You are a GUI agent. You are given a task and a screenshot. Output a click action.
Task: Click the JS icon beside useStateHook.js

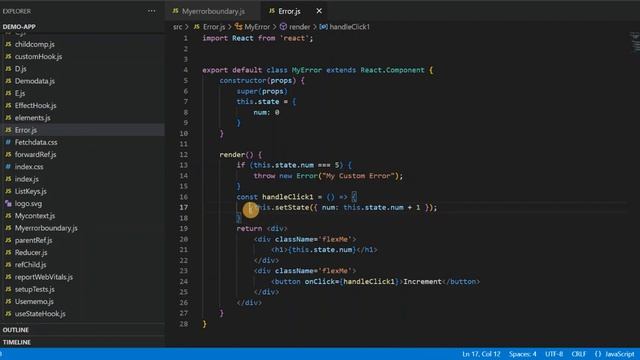tap(8, 313)
